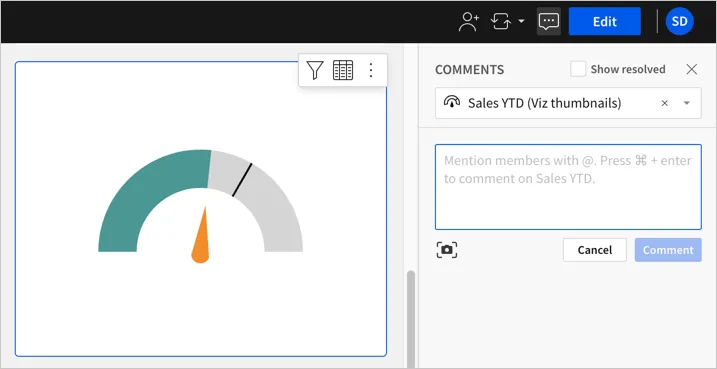Click the Sales YTD (Viz thumbnails) text
This screenshot has width=717, height=369.
(544, 103)
